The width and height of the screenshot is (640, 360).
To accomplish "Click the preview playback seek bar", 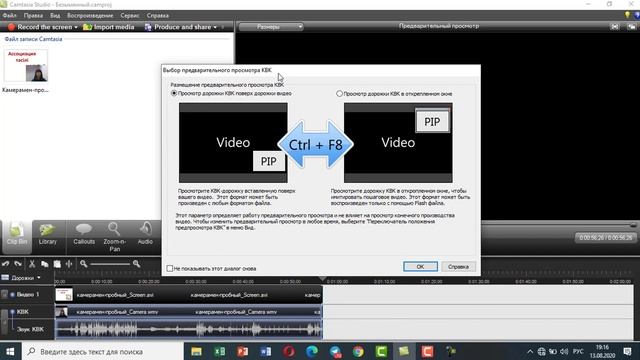I will [x=559, y=225].
